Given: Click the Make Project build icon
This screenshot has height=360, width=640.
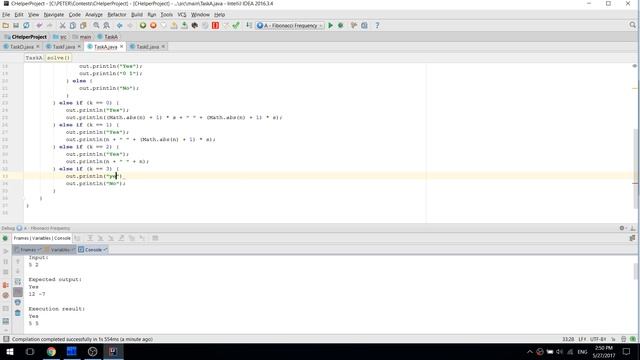Looking at the screenshot, I should [249, 25].
